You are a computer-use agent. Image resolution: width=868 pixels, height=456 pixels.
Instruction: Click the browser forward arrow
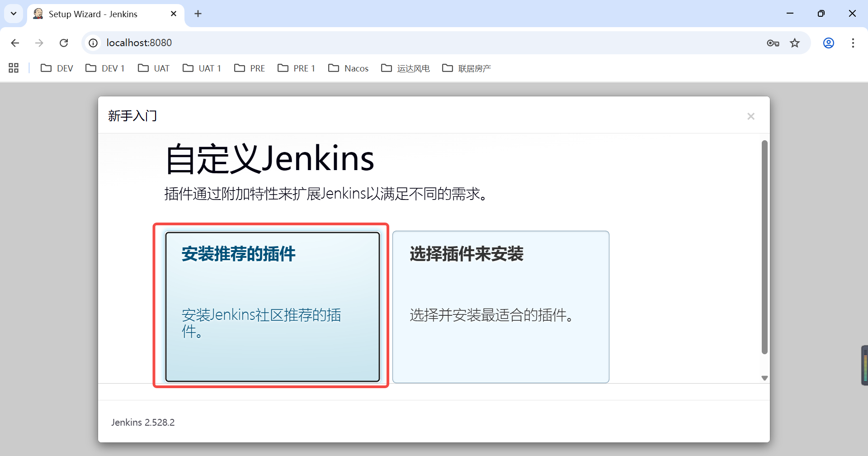pyautogui.click(x=39, y=43)
